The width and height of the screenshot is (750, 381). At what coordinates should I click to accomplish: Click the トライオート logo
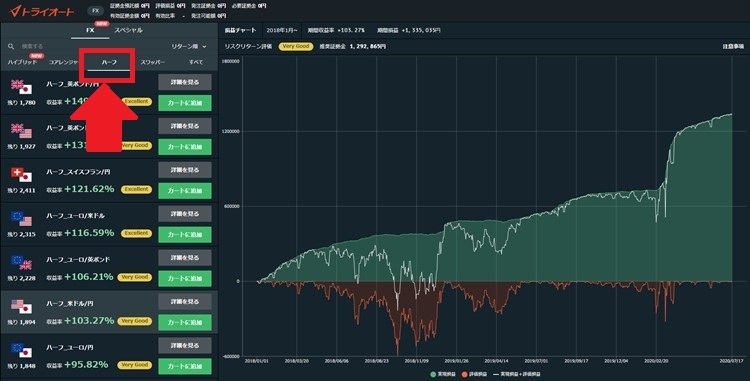click(x=42, y=11)
